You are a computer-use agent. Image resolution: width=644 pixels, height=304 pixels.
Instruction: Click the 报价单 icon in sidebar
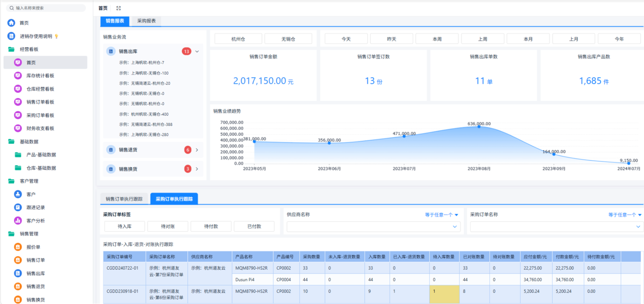point(18,247)
